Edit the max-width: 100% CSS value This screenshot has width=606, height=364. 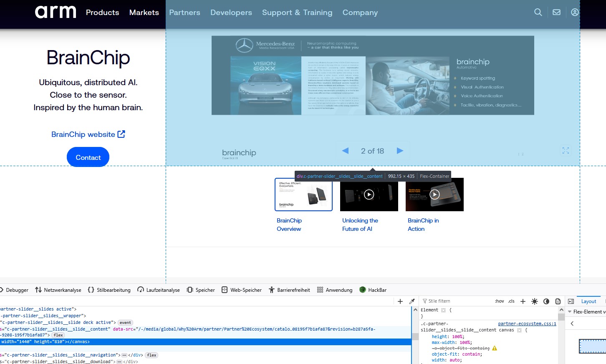465,342
